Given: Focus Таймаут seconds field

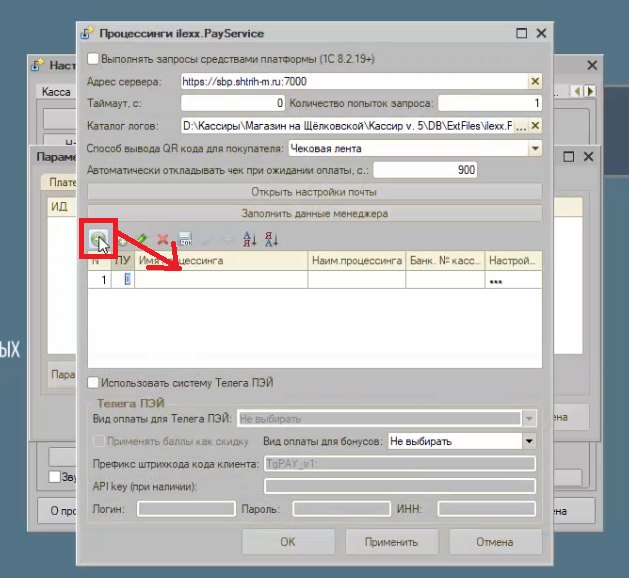Looking at the screenshot, I should pyautogui.click(x=233, y=103).
